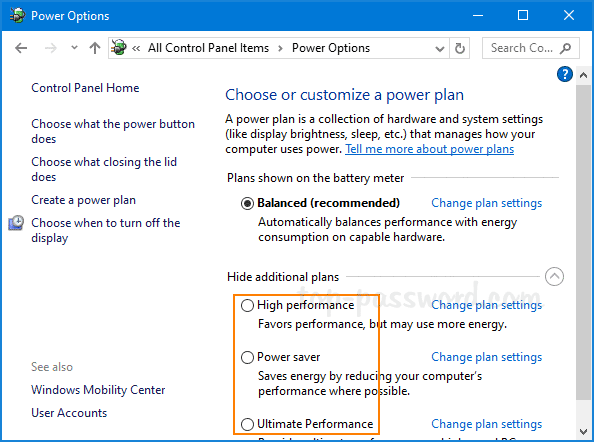Click the Power Options title bar icon
594x442 pixels.
17,16
